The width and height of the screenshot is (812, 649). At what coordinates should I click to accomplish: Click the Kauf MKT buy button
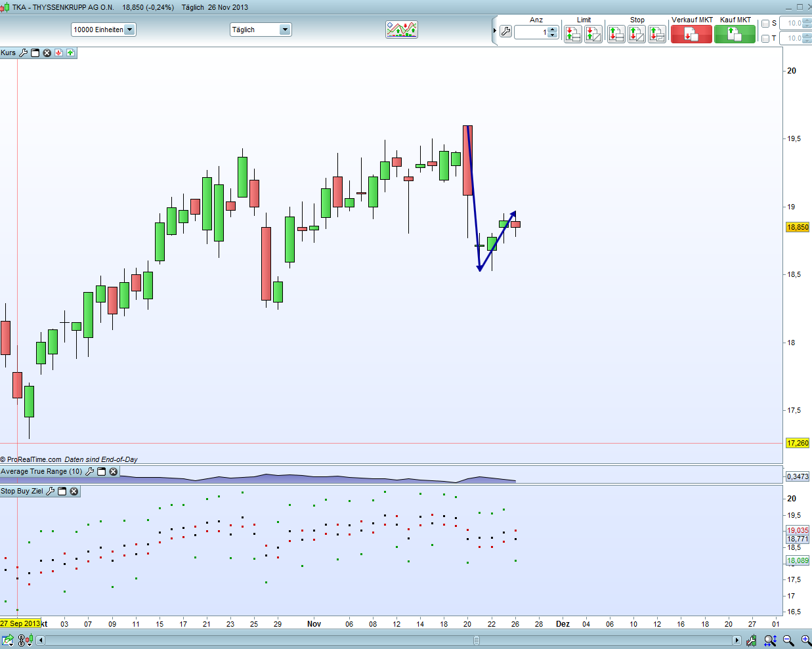[x=735, y=34]
